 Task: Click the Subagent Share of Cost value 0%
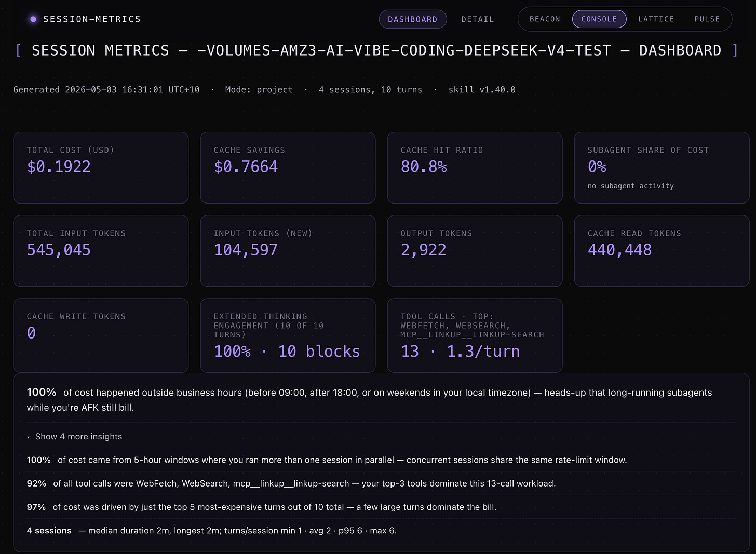pos(597,167)
